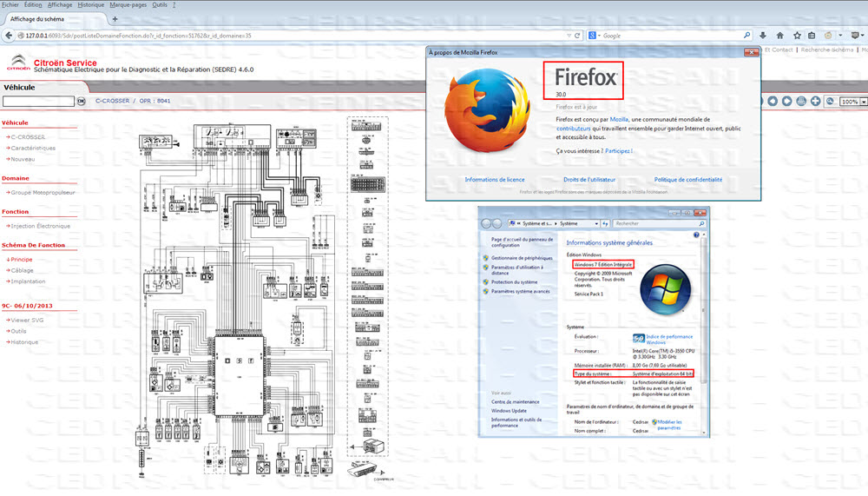
Task: Open the Système breadcrumb dropdown arrow
Action: (x=595, y=223)
